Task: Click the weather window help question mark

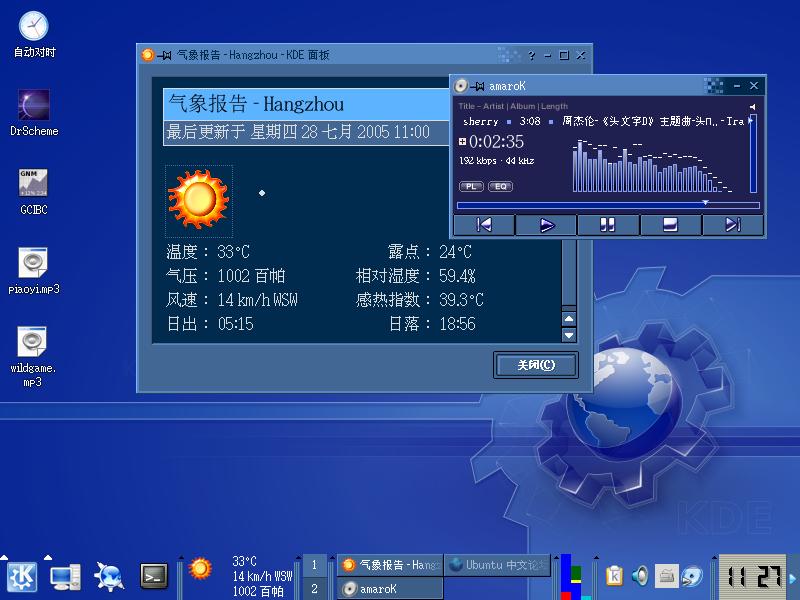Action: 532,55
